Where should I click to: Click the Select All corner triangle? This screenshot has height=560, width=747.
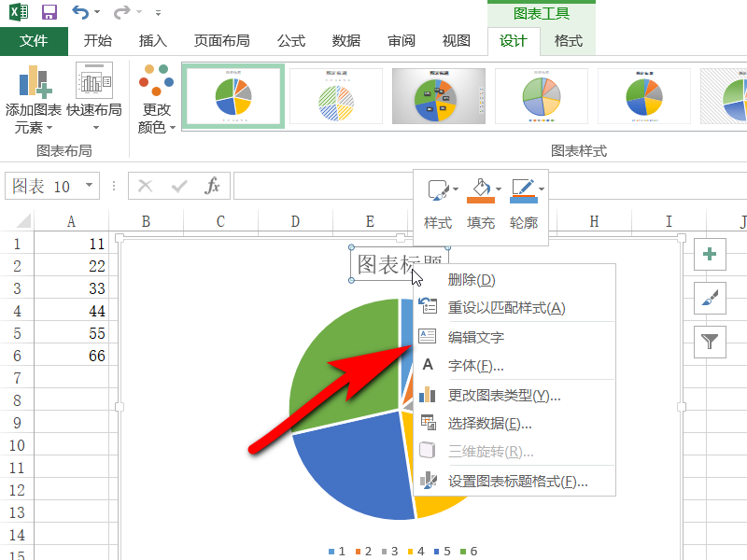click(x=24, y=221)
